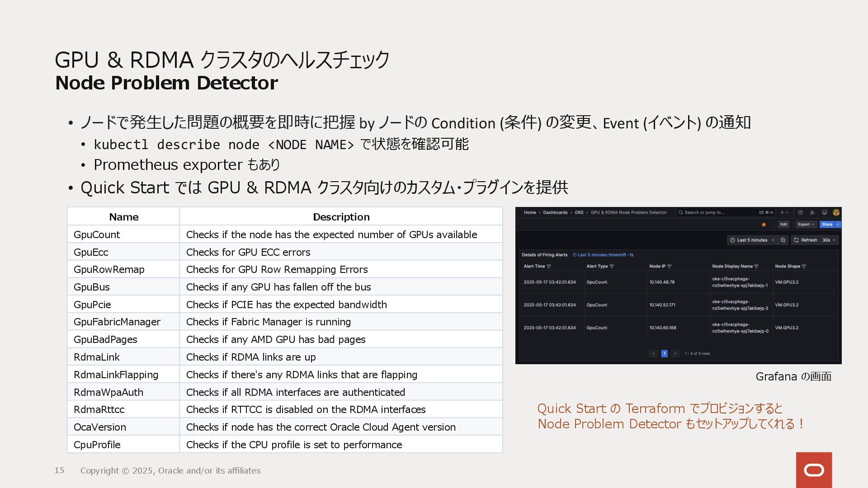Open the Last 5 minutes time picker
Viewport: 868px width, 488px height.
pos(752,240)
